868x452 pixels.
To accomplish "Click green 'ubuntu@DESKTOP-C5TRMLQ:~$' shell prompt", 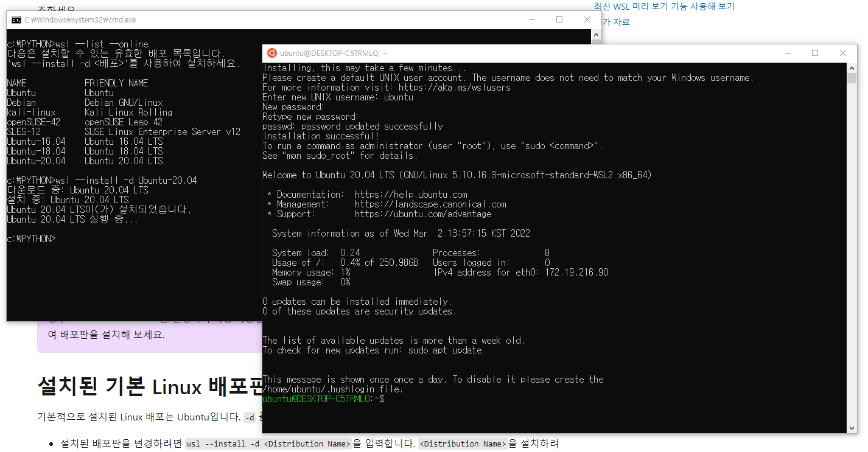I will pyautogui.click(x=323, y=399).
